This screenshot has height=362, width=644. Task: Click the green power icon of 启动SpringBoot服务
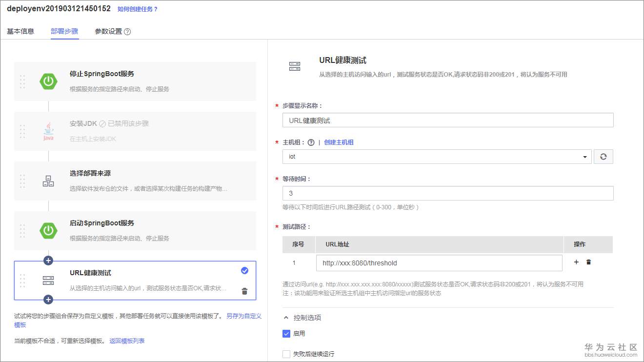click(48, 230)
